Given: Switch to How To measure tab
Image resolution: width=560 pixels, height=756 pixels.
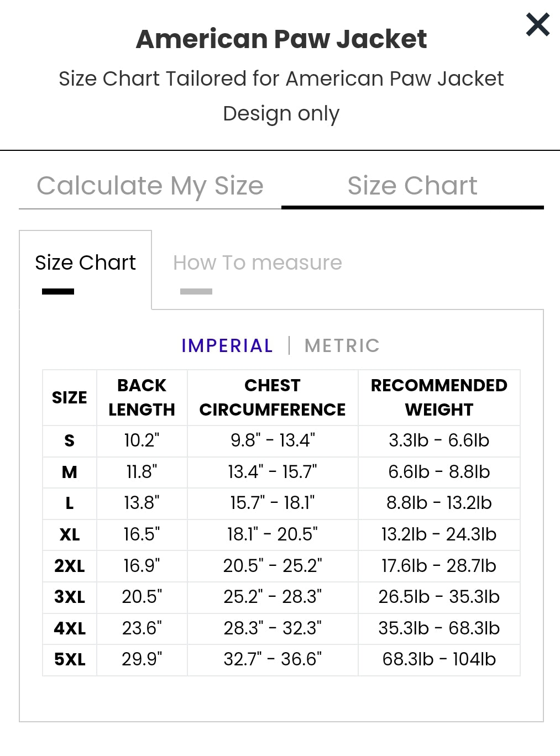Looking at the screenshot, I should (x=258, y=263).
